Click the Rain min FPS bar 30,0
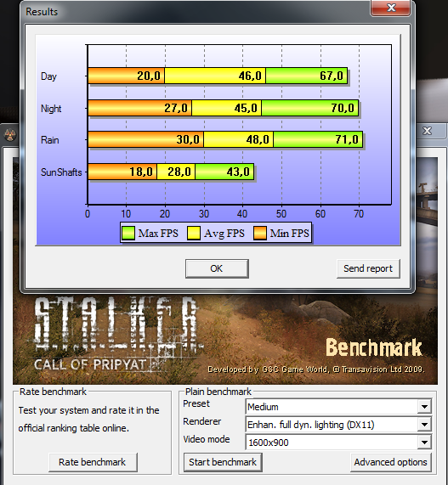 tap(146, 139)
